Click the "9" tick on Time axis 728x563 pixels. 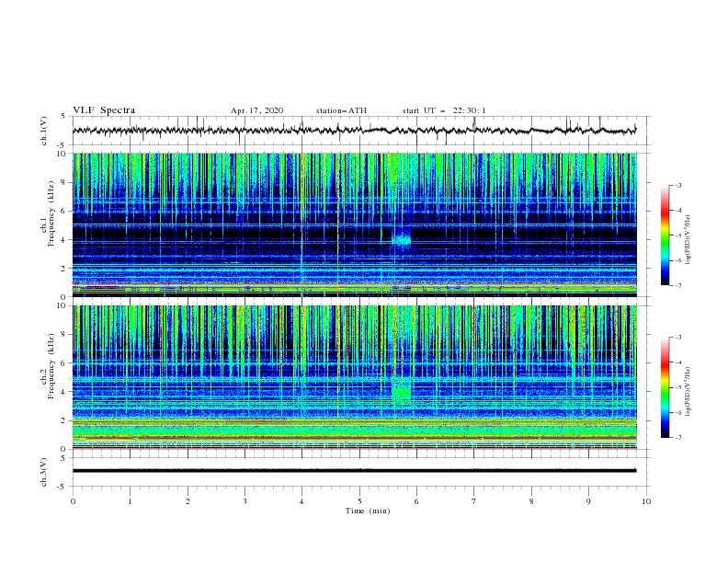click(588, 501)
